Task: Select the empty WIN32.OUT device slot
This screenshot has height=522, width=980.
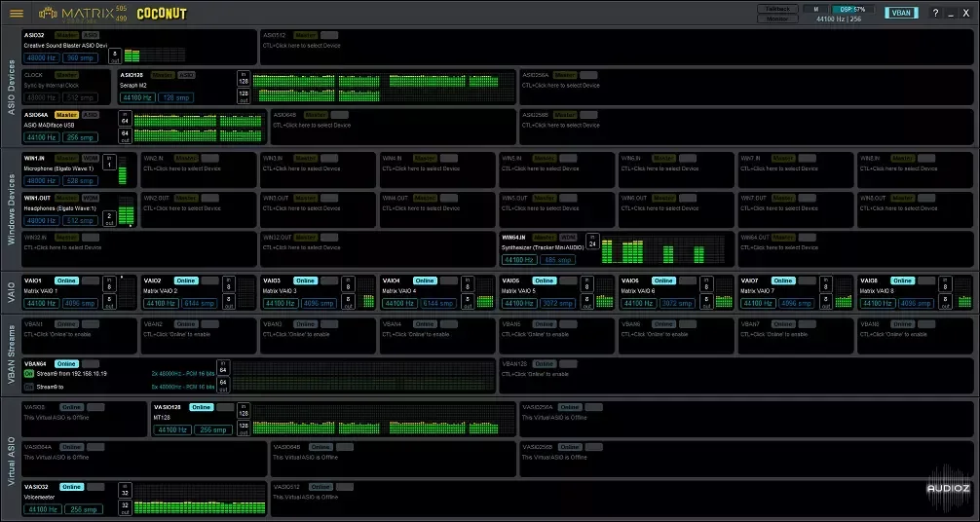Action: tap(378, 248)
